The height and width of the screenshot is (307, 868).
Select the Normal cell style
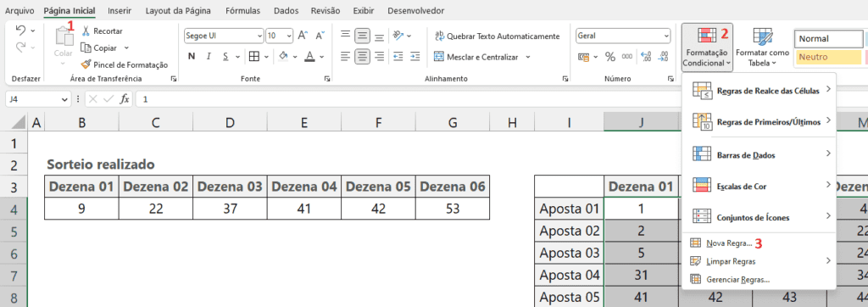pyautogui.click(x=828, y=39)
